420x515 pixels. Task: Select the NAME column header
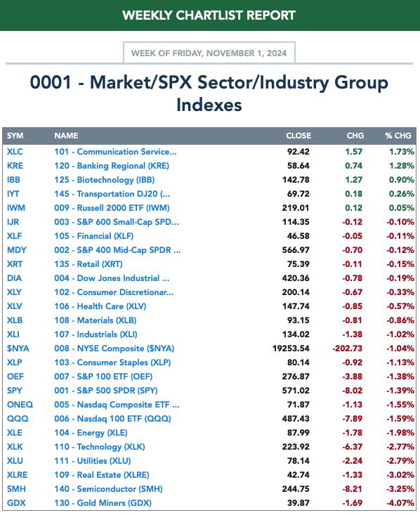[x=66, y=136]
